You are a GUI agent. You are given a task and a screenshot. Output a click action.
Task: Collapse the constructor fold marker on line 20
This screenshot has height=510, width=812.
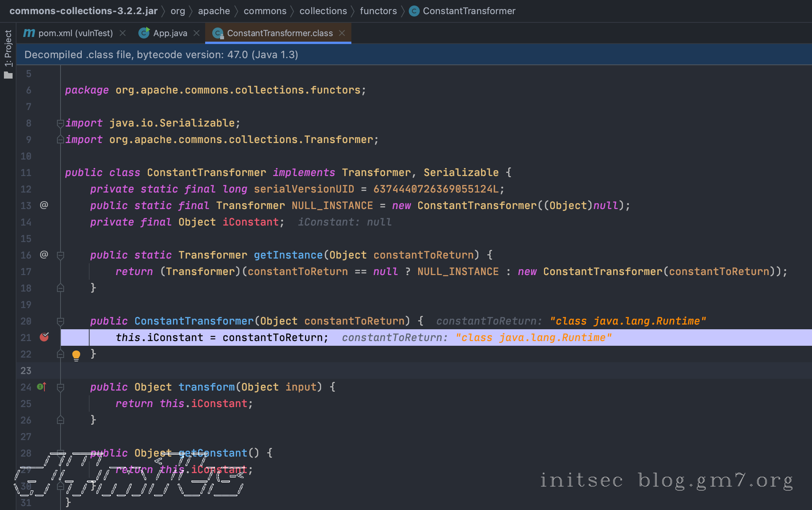tap(61, 321)
